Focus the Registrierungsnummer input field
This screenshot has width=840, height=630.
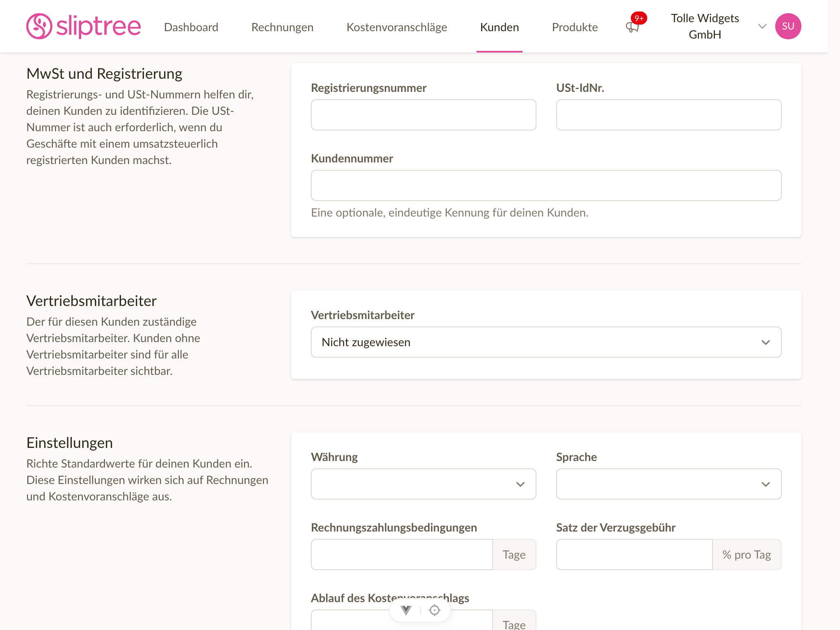423,115
